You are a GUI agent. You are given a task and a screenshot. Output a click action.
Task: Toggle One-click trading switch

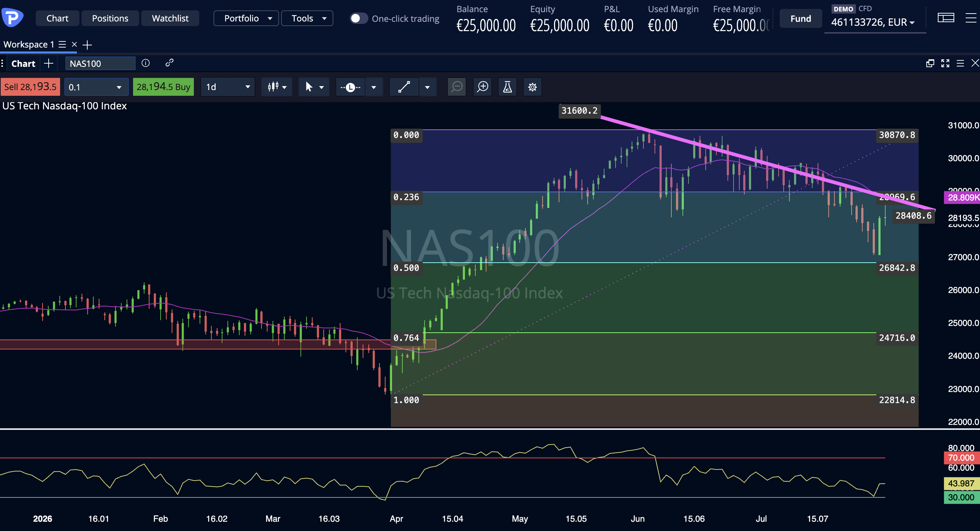358,18
